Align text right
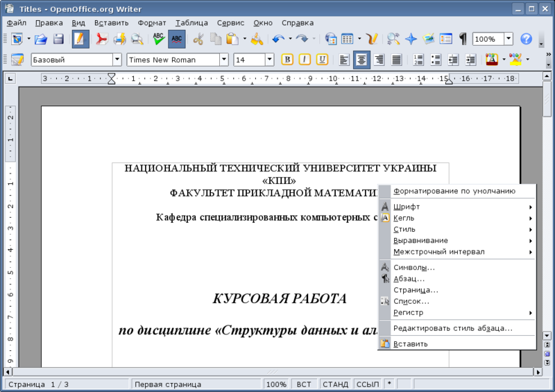Image resolution: width=555 pixels, height=392 pixels. click(x=379, y=60)
